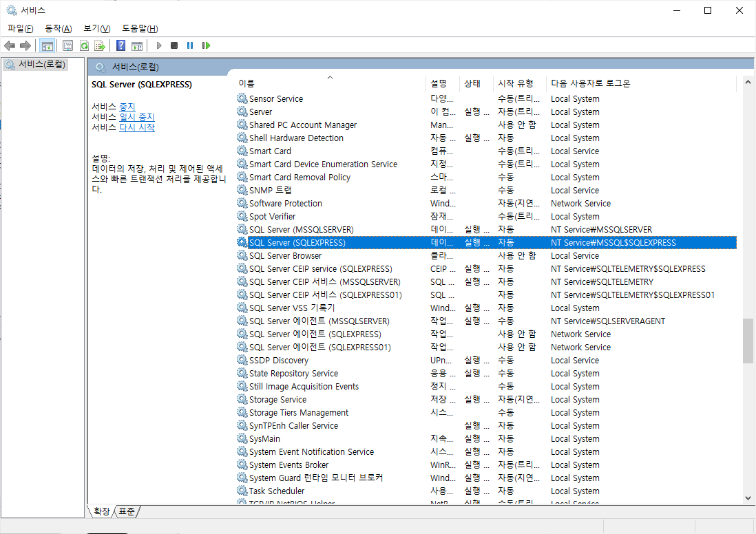Image resolution: width=756 pixels, height=534 pixels.
Task: Select SQL Server VSS 기록기 gear icon
Action: tap(242, 308)
